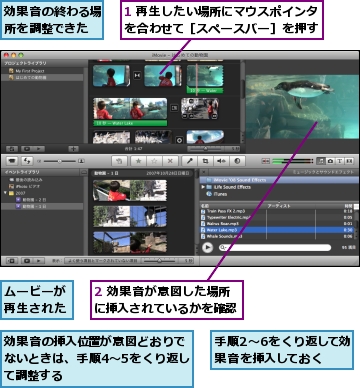Image resolution: width=360 pixels, height=388 pixels.
Task: Click the second event browser filmstrip
Action: (x=130, y=216)
